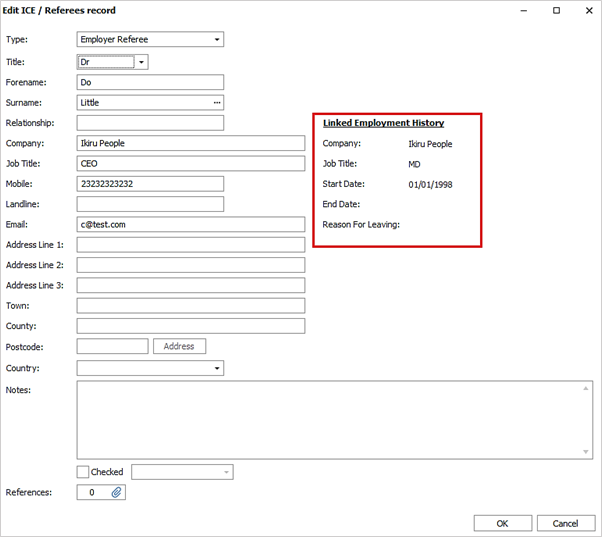Click the Cancel button
The height and width of the screenshot is (537, 602).
point(566,523)
